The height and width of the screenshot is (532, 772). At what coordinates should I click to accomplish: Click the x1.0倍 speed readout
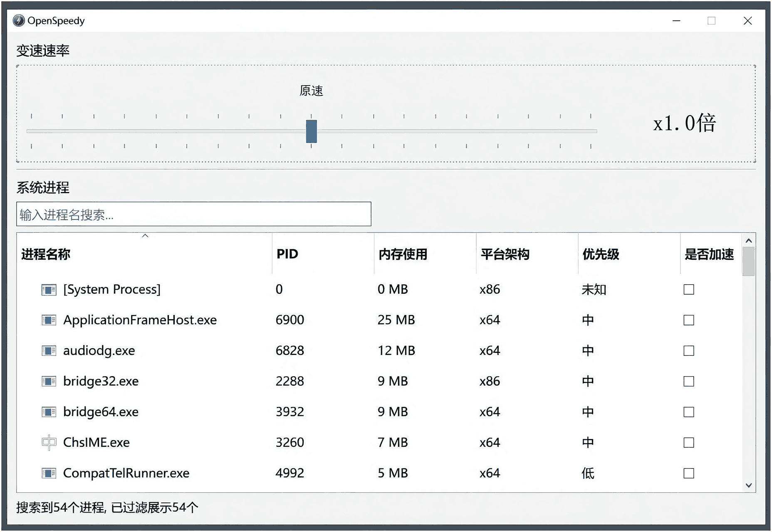click(x=684, y=123)
